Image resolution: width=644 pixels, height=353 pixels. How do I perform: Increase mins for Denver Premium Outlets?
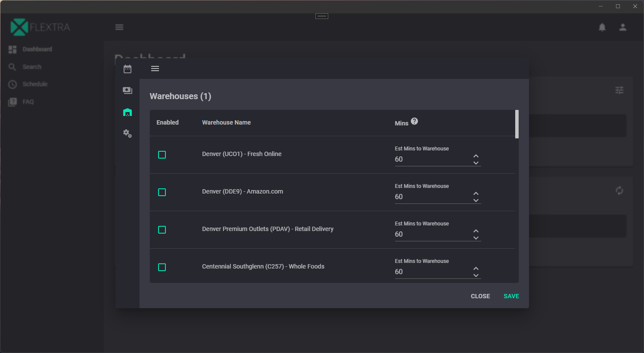click(x=476, y=231)
